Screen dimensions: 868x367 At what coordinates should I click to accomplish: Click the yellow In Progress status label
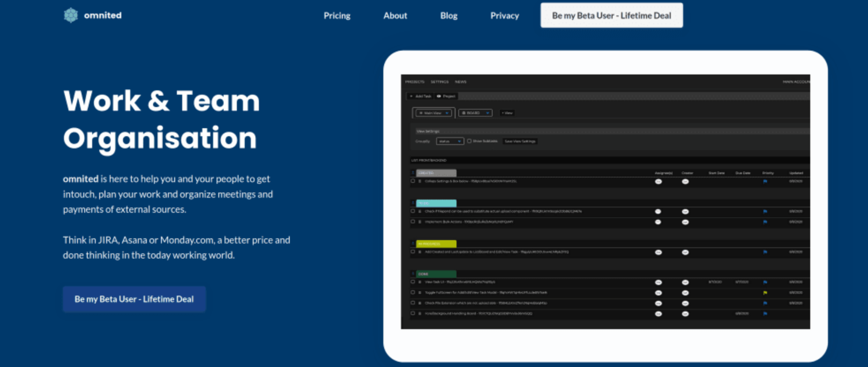point(436,244)
